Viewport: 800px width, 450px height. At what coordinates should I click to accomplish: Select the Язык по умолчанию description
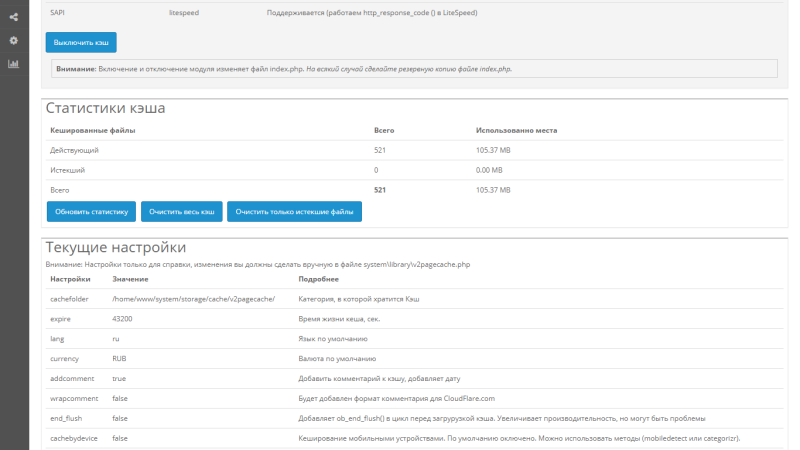click(333, 339)
